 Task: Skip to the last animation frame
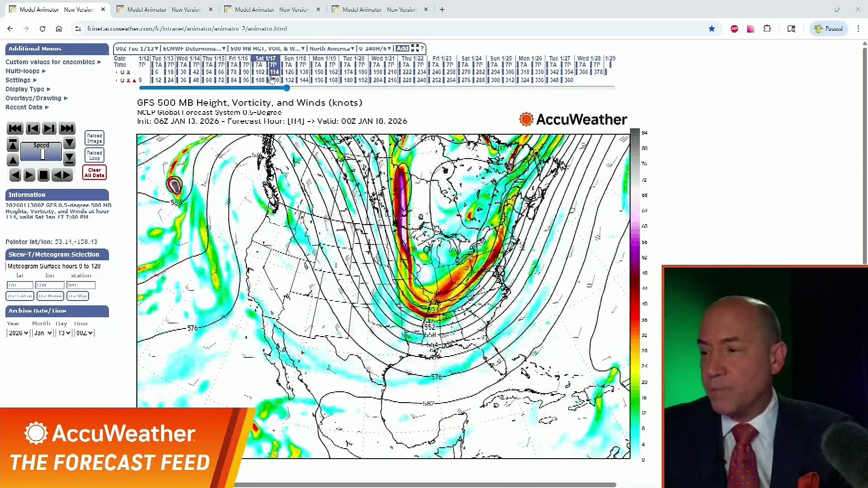66,128
